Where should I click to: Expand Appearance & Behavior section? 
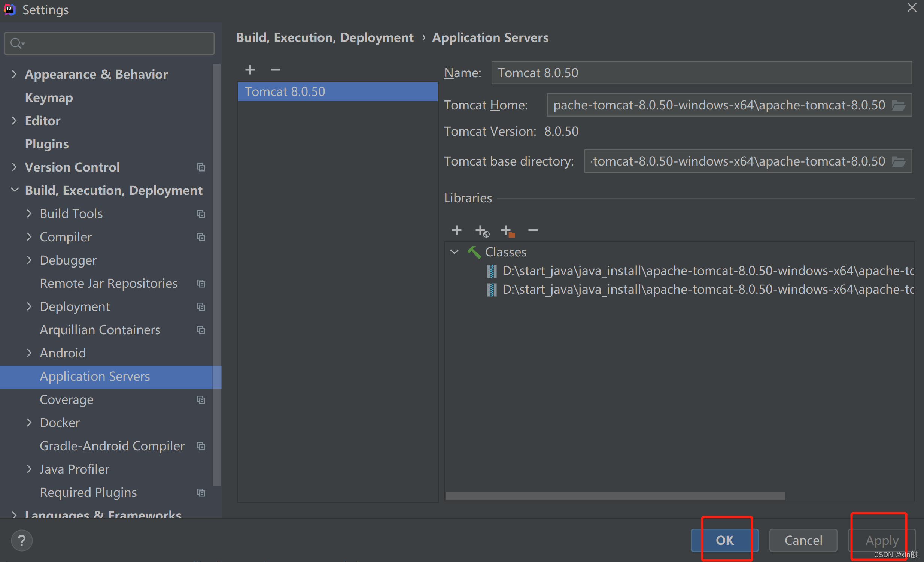click(14, 74)
